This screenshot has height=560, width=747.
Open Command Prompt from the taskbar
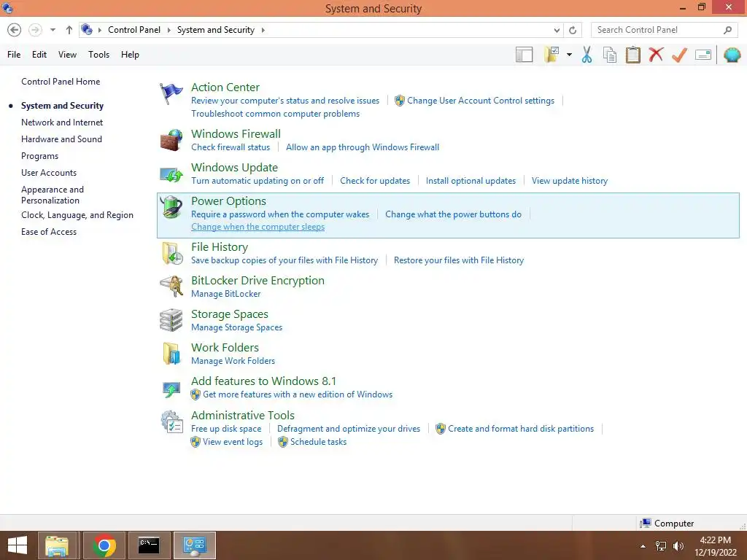point(149,545)
